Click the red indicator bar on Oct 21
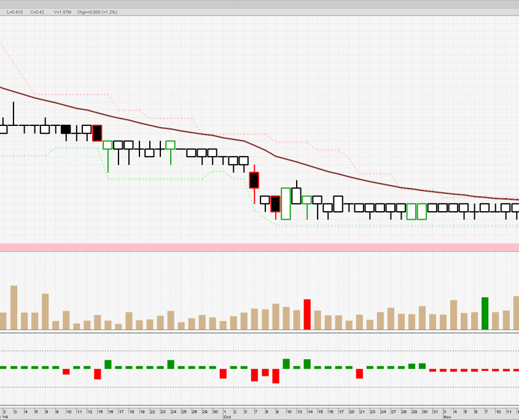Screen dimensions: 519x420 [x=360, y=373]
